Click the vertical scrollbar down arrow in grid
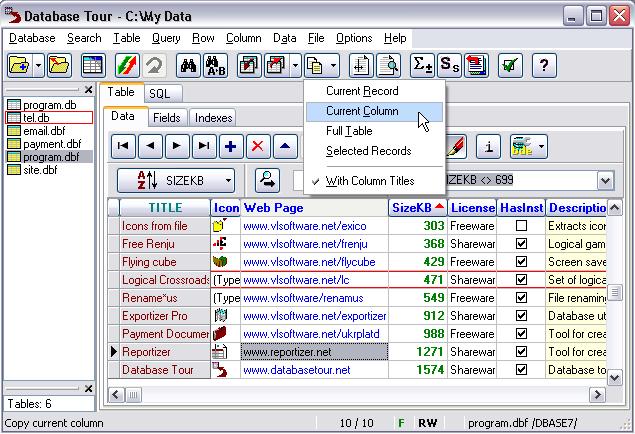The image size is (635, 434). (614, 378)
